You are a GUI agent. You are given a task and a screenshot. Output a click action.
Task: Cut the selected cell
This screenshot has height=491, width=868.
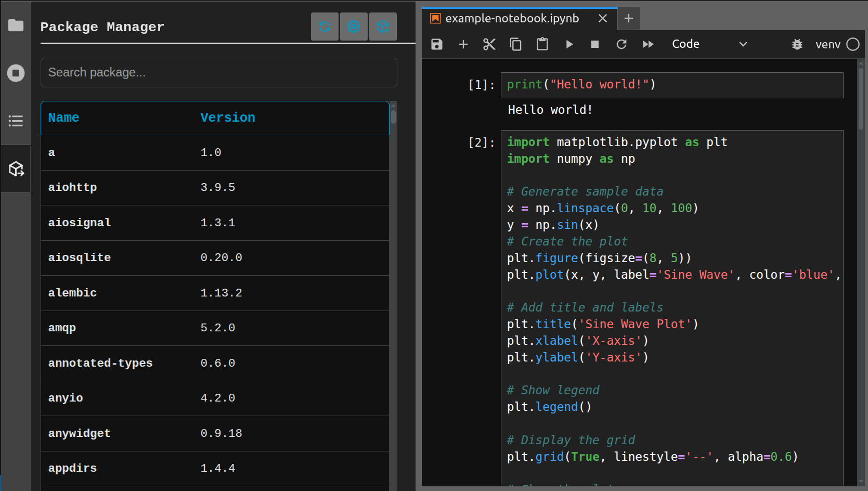[x=489, y=44]
